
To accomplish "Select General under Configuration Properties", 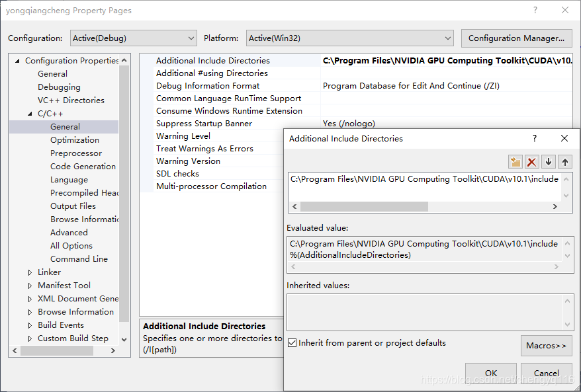I will [x=53, y=73].
